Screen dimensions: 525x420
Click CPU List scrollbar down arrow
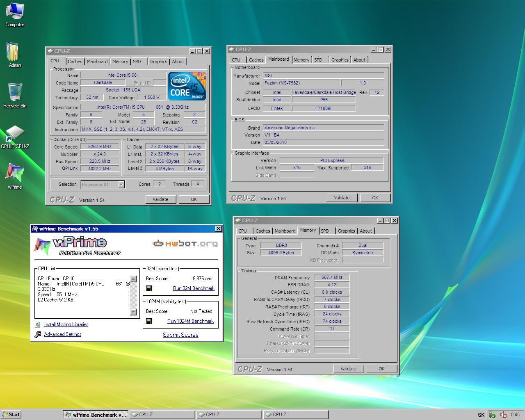pos(133,312)
